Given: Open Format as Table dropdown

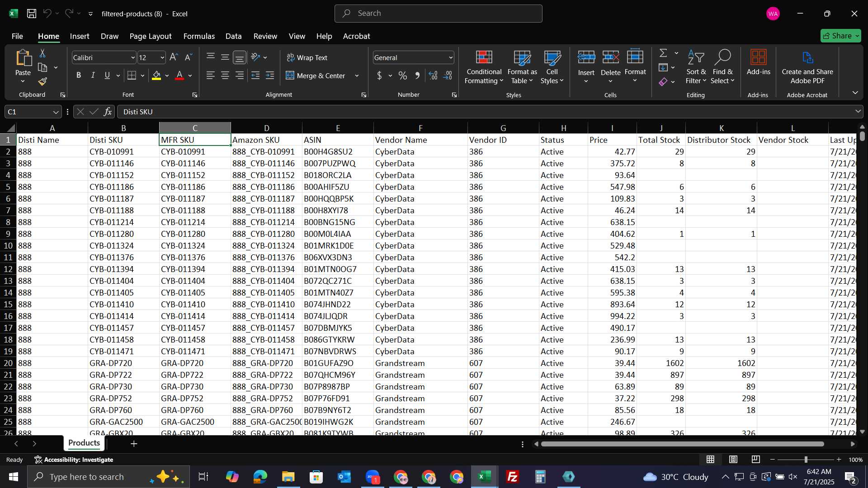Looking at the screenshot, I should point(522,67).
